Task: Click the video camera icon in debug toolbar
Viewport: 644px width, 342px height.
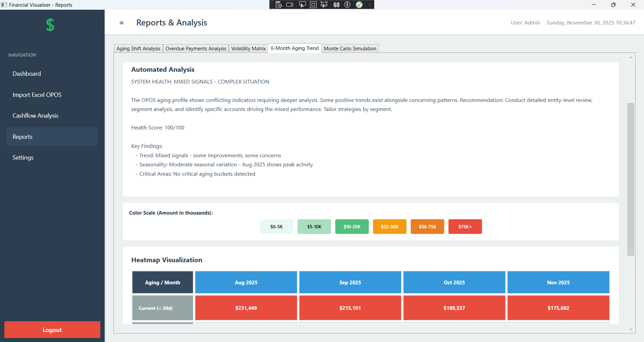Action: point(290,5)
